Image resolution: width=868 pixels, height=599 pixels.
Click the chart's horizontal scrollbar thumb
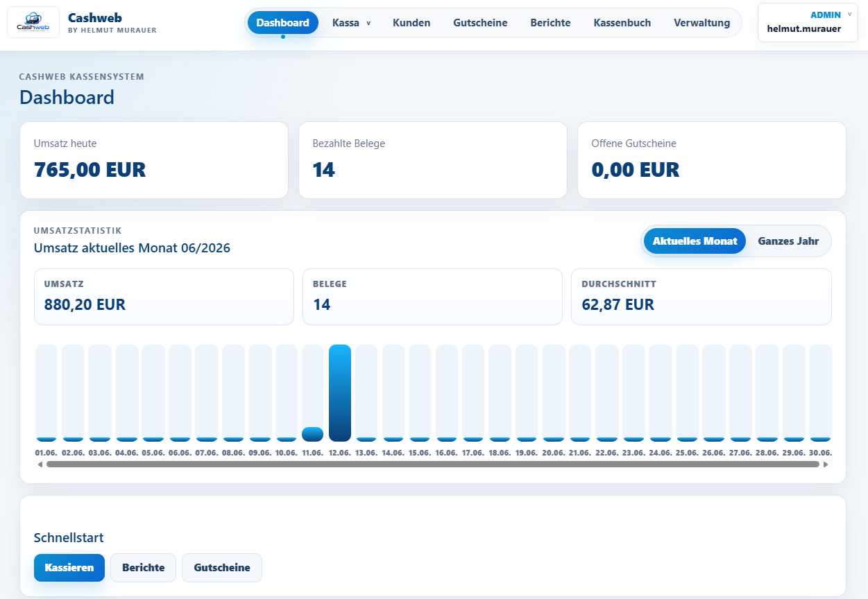433,465
